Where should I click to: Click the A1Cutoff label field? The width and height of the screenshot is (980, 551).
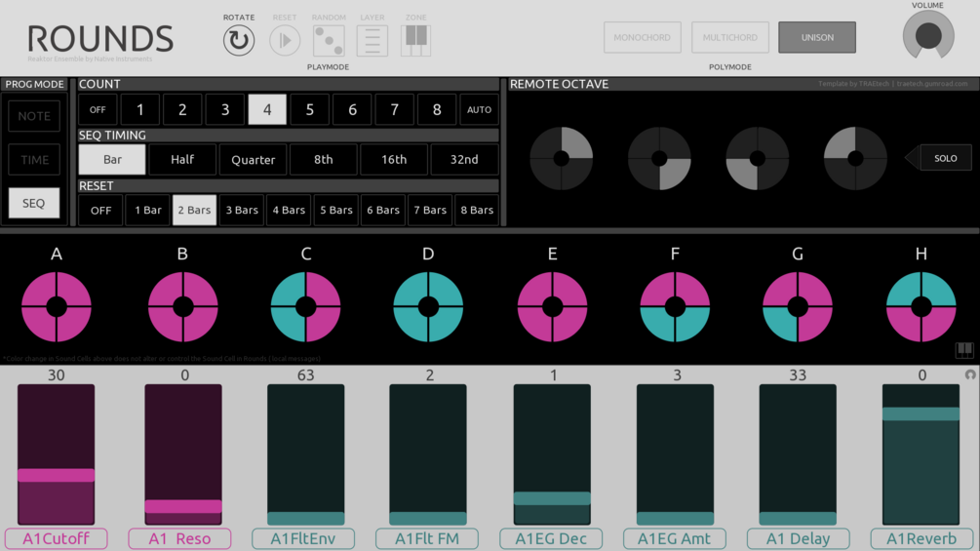point(57,538)
